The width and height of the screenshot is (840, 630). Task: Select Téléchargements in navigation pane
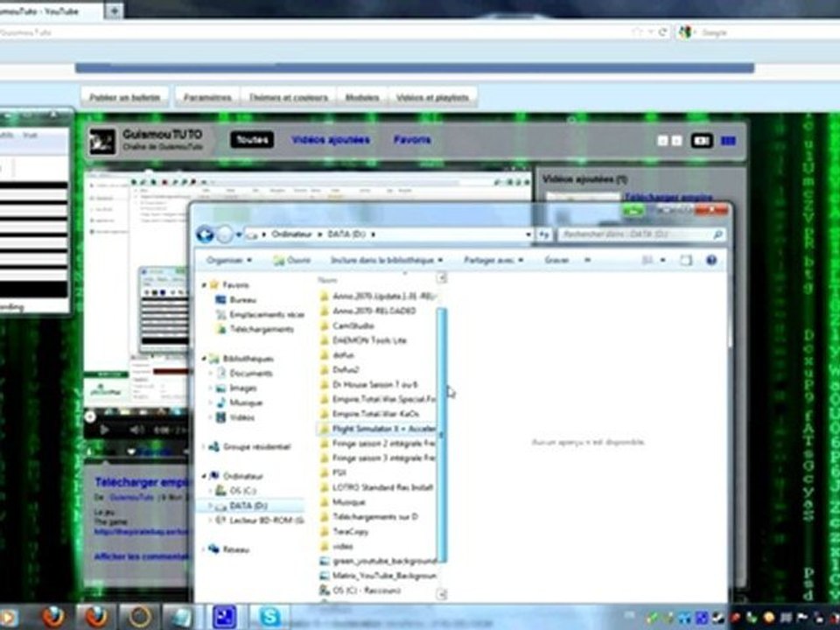coord(255,329)
